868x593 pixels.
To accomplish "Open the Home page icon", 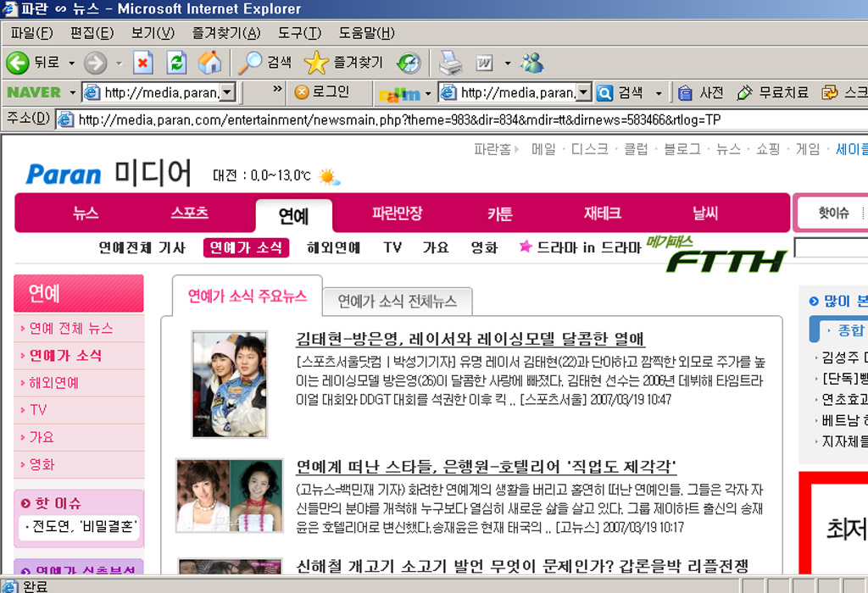I will pyautogui.click(x=210, y=63).
